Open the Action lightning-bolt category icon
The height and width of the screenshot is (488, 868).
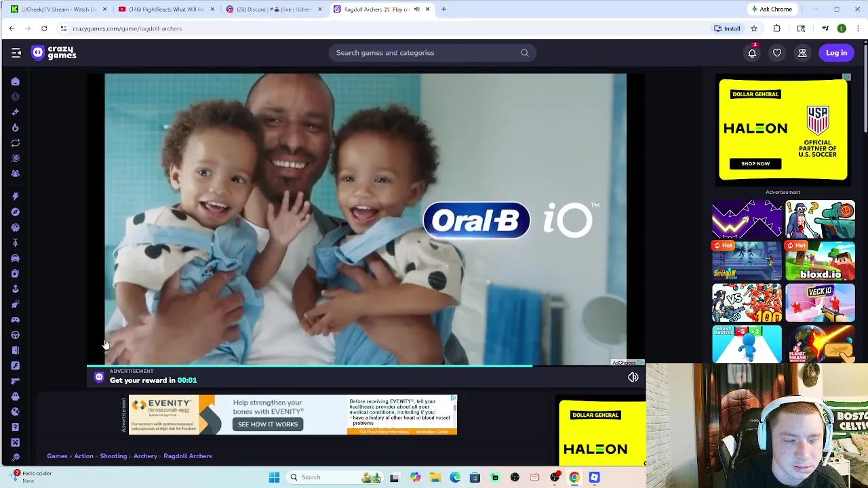[x=15, y=197]
